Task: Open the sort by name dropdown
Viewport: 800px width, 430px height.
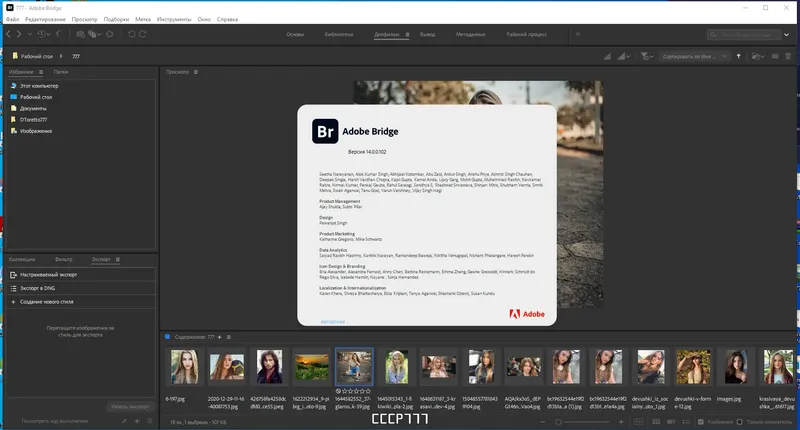Action: [x=694, y=56]
